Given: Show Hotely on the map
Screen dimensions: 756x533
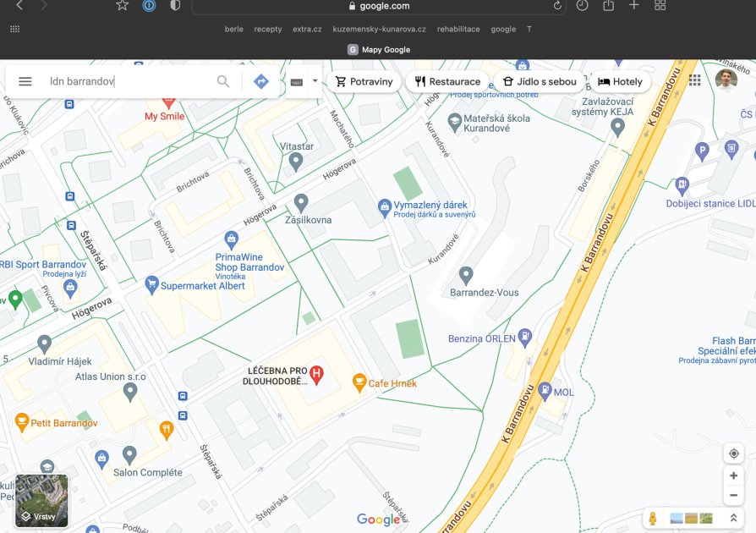Looking at the screenshot, I should click(620, 81).
